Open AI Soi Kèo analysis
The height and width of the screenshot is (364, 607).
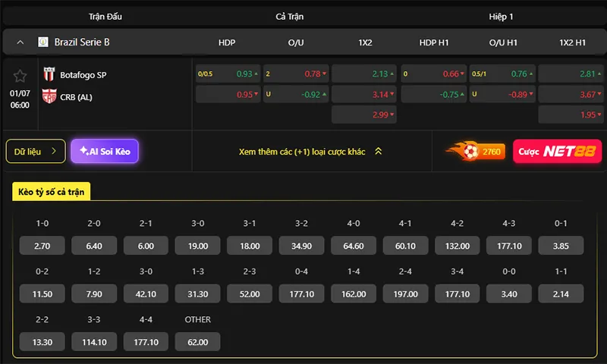pos(105,151)
